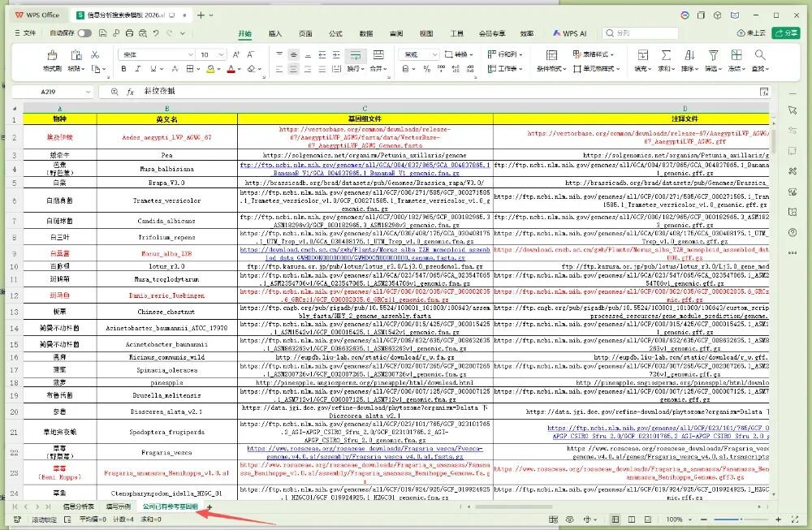Click the horizontal scrollbar at the bottom
The image size is (812, 530).
pos(513,506)
